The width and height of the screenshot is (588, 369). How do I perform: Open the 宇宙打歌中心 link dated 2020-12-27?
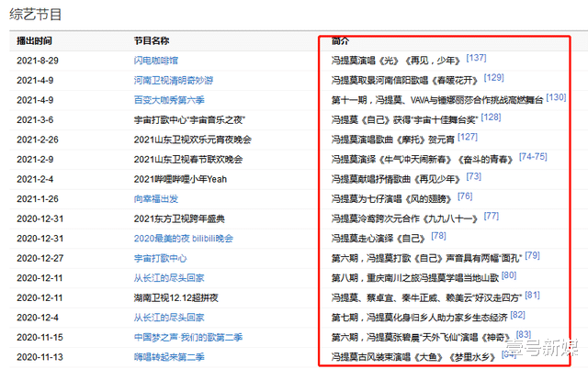(160, 259)
